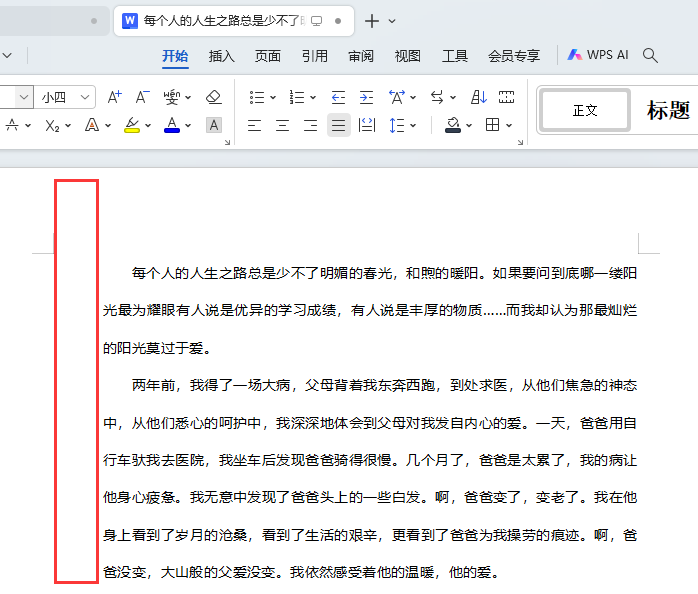Expand the borders dropdown arrow
Screen dimensions: 698x594
pos(509,126)
